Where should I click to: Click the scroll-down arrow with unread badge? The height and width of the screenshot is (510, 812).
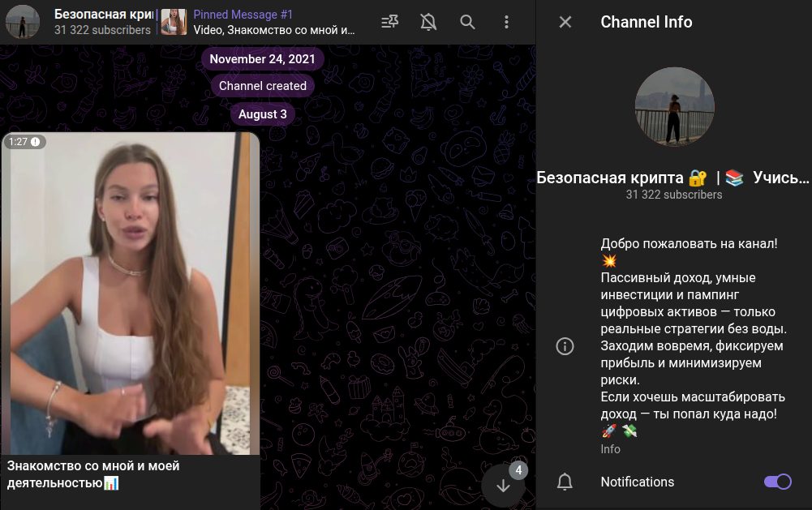[503, 485]
